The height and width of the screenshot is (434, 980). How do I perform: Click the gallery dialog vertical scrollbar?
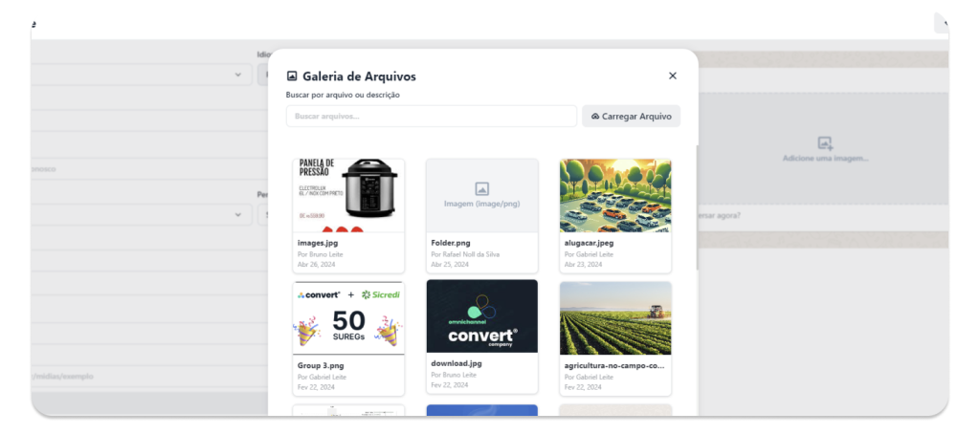[697, 207]
